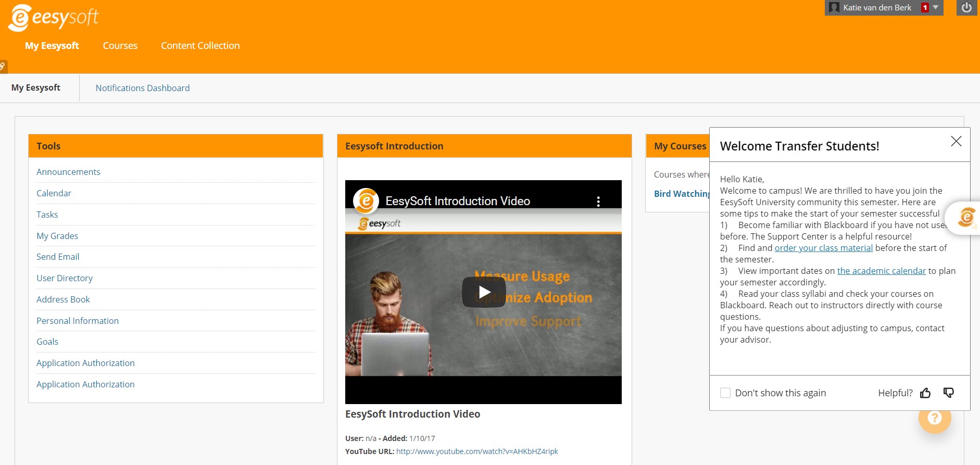The width and height of the screenshot is (980, 465).
Task: Open the Announcements tool link
Action: click(x=68, y=172)
